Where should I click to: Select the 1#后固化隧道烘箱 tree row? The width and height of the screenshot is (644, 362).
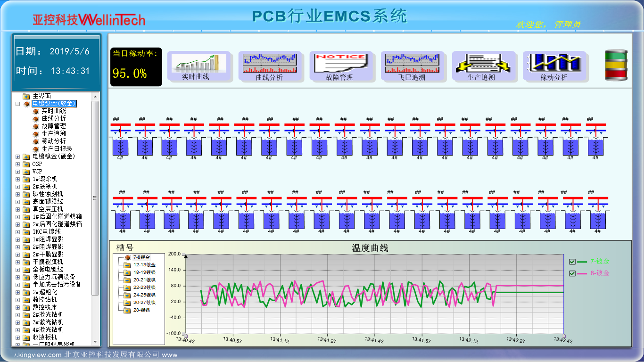point(57,217)
